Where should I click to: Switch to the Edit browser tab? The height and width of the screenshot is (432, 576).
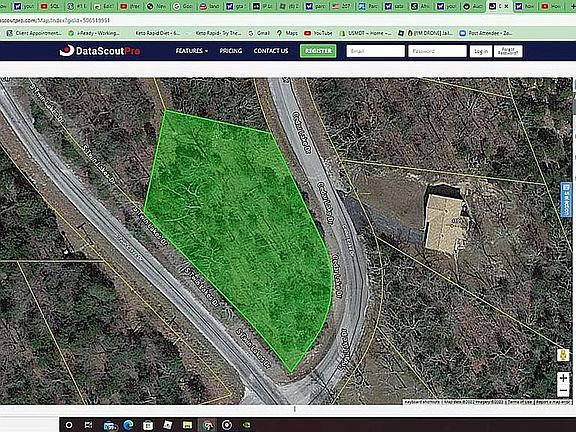(104, 6)
